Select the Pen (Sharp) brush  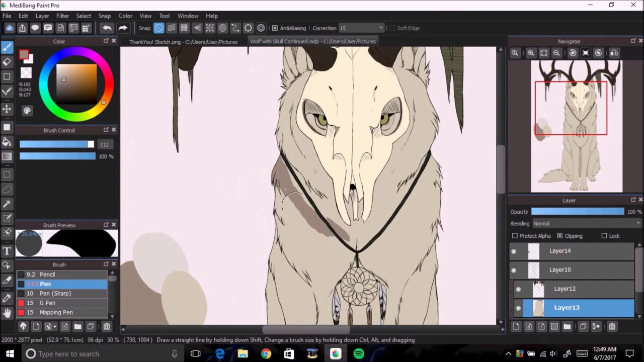(62, 294)
